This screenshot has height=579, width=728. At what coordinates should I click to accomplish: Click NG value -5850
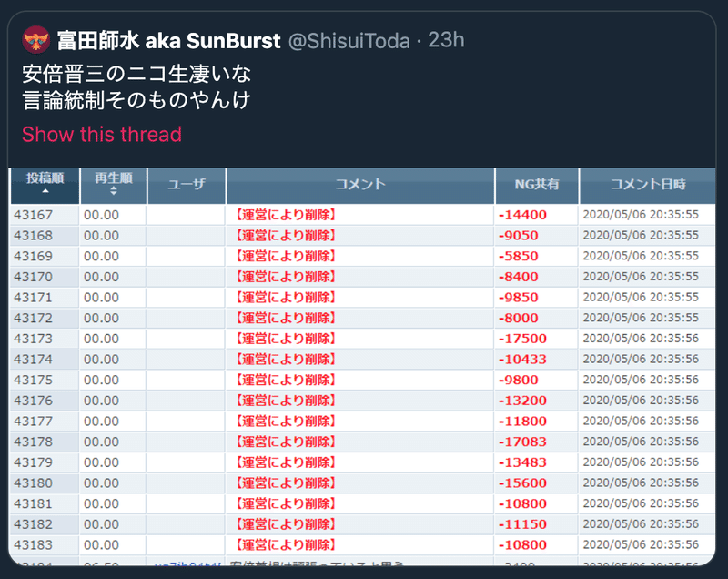(x=518, y=257)
